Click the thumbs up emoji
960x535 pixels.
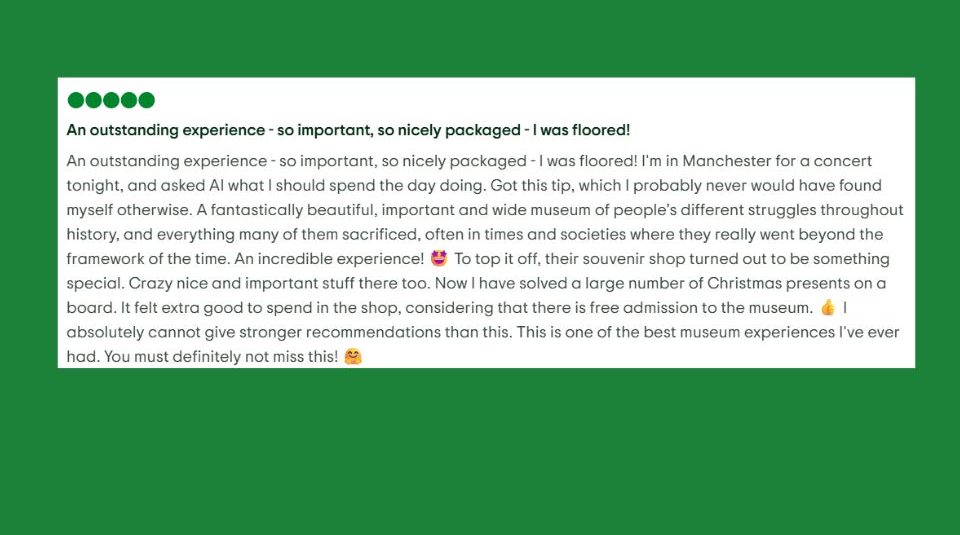point(828,308)
